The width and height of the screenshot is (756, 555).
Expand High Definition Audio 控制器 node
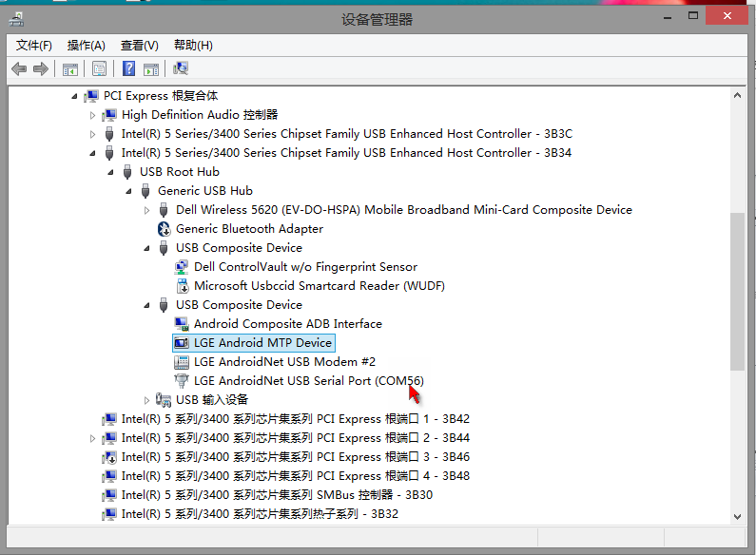92,115
